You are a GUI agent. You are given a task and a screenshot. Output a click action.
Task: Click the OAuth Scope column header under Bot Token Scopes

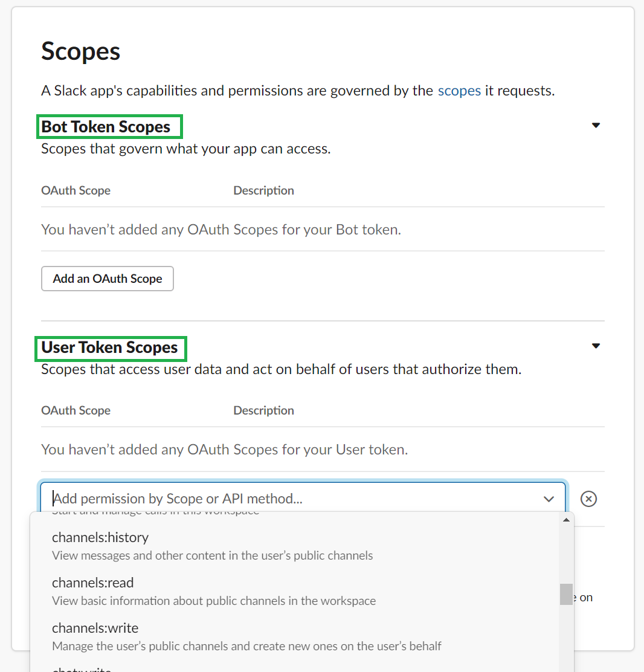76,190
